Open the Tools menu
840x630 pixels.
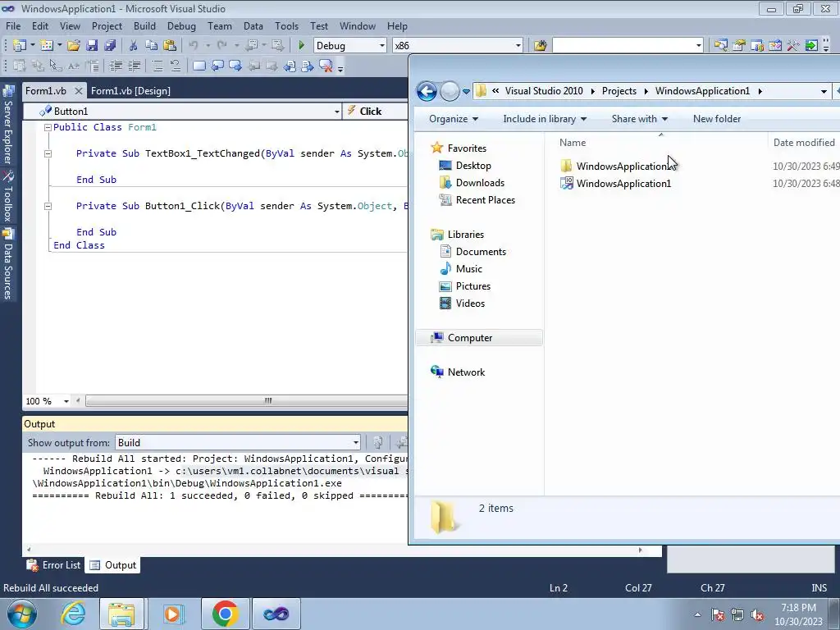pyautogui.click(x=286, y=26)
